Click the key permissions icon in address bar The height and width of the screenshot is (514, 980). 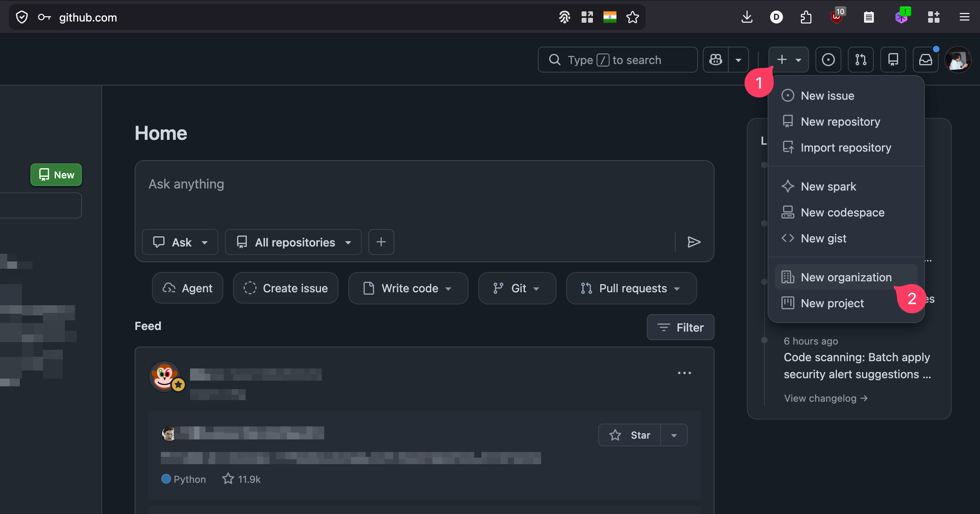pyautogui.click(x=44, y=17)
